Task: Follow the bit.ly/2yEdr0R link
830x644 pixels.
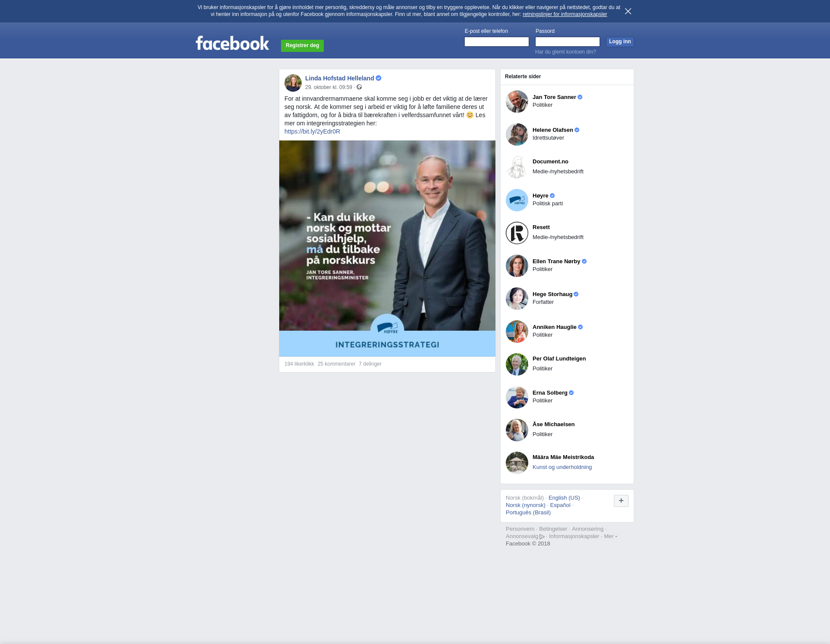Action: [x=312, y=131]
